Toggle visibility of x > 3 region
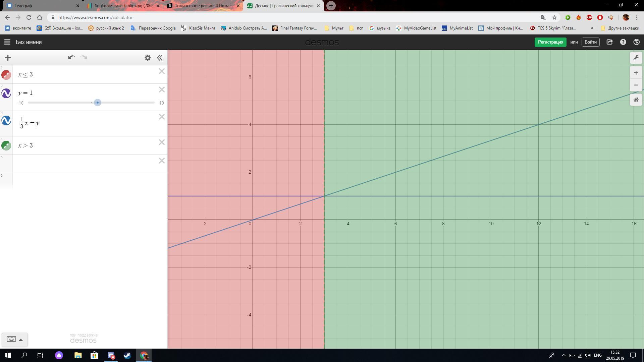 [6, 145]
